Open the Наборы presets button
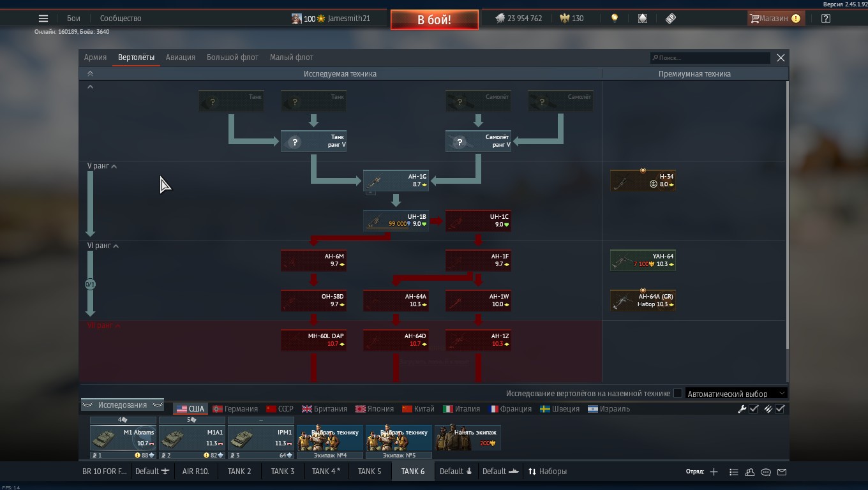 click(x=547, y=472)
